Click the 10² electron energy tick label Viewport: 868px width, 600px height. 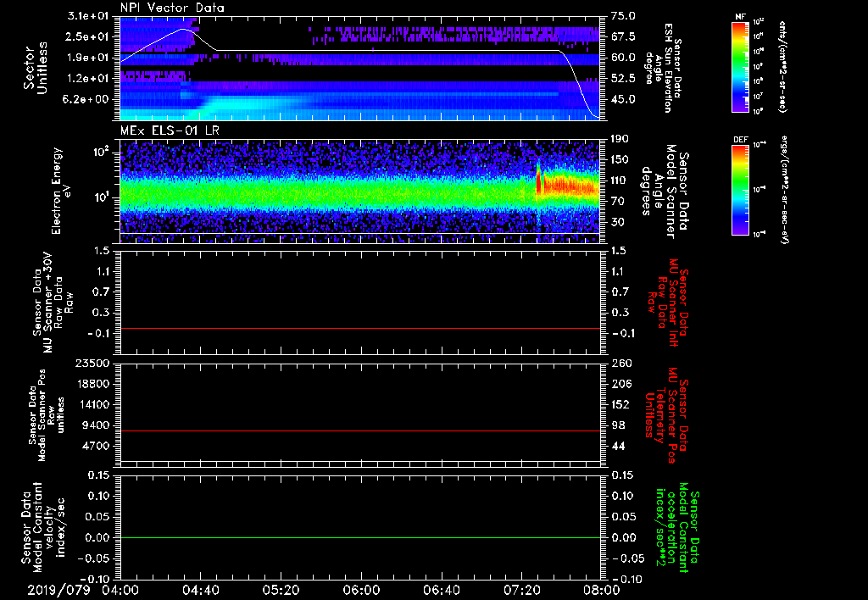102,151
